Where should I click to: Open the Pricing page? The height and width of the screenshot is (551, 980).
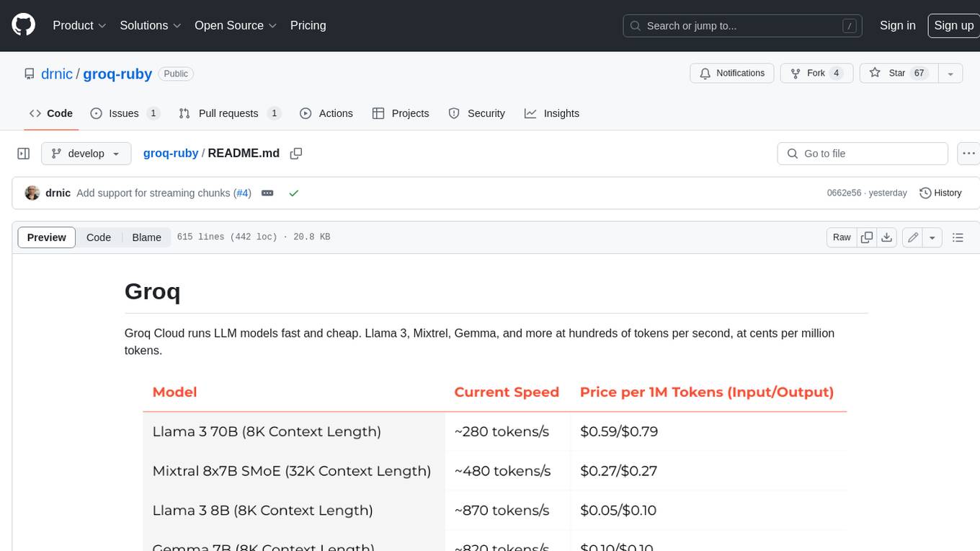tap(308, 25)
